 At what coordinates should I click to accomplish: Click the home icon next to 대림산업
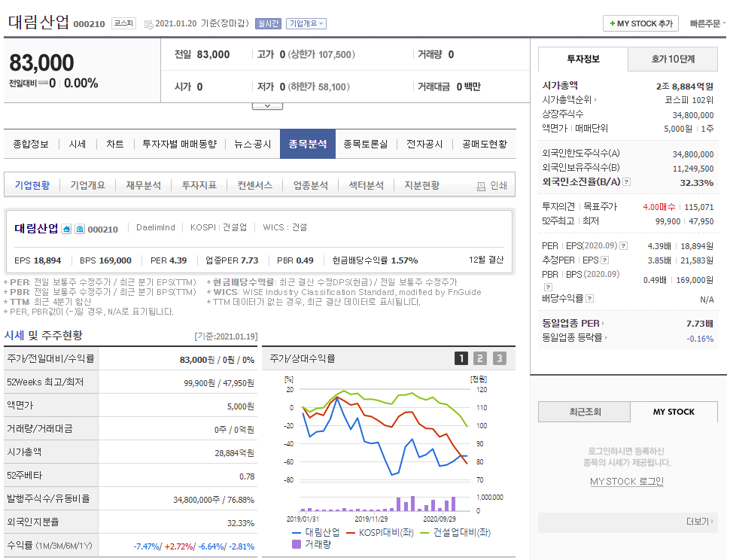point(66,229)
